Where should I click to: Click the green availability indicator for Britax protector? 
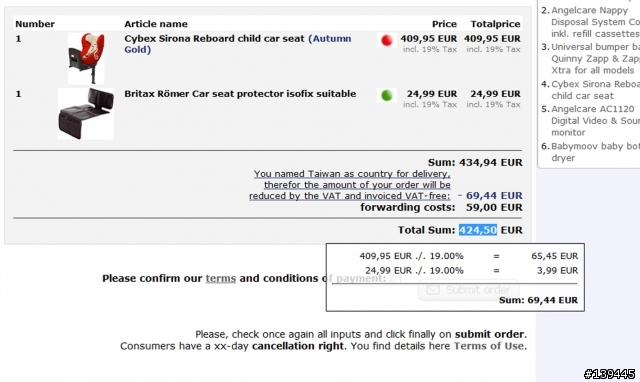point(387,95)
